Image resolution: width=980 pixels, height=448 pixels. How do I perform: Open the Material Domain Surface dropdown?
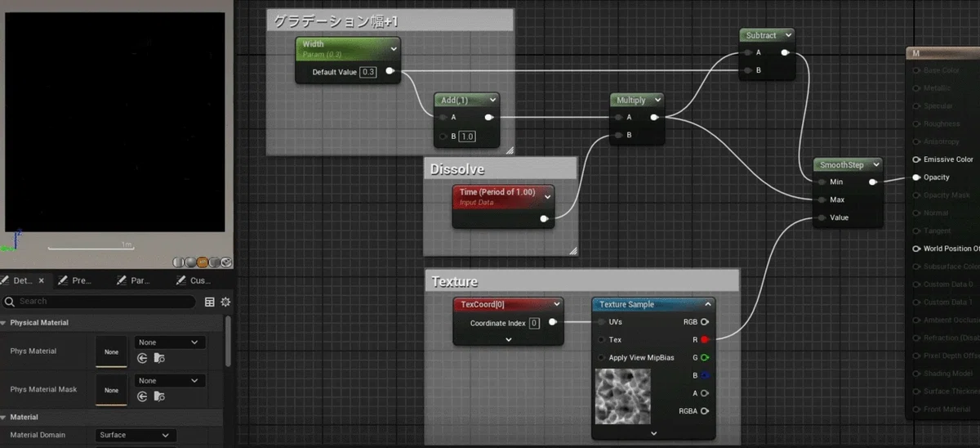click(x=136, y=435)
